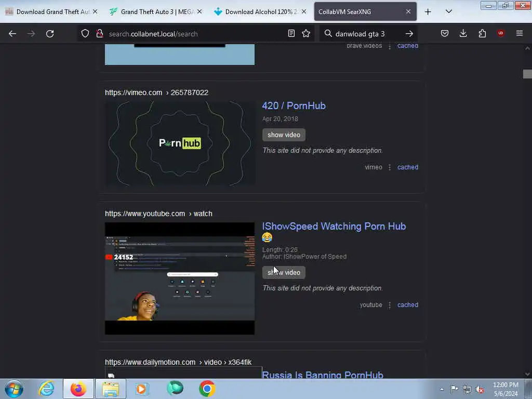
Task: Select the CollabVM SearXNG tab
Action: pyautogui.click(x=365, y=11)
